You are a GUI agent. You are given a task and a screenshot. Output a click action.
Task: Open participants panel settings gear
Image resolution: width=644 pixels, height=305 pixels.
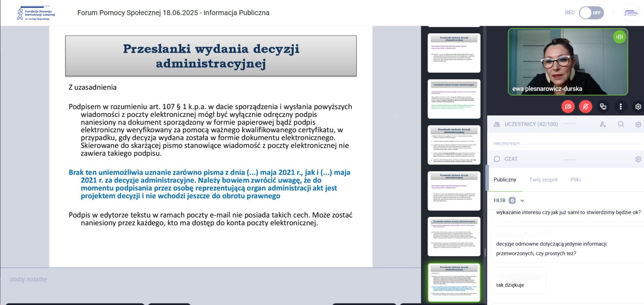(638, 125)
